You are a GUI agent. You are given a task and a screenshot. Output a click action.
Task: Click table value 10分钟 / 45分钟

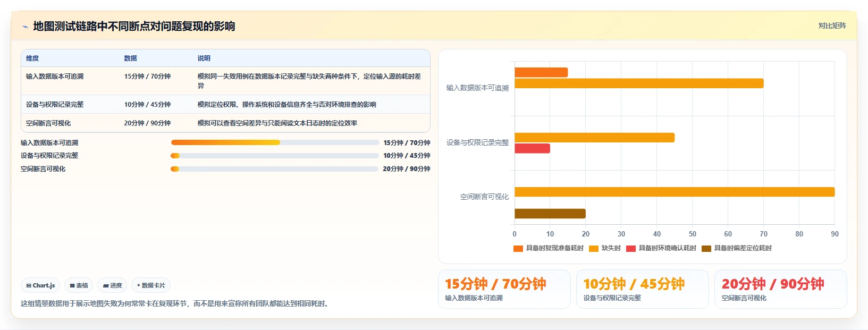pos(147,105)
